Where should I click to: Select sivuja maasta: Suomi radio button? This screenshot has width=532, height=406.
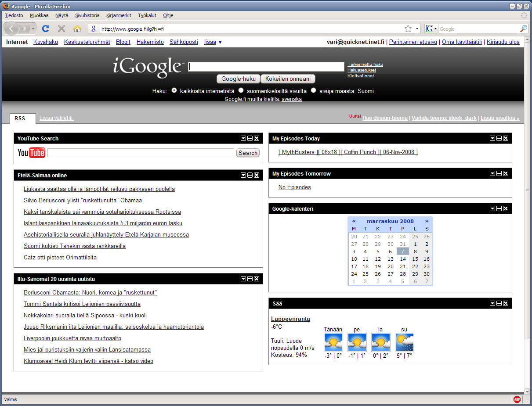313,90
